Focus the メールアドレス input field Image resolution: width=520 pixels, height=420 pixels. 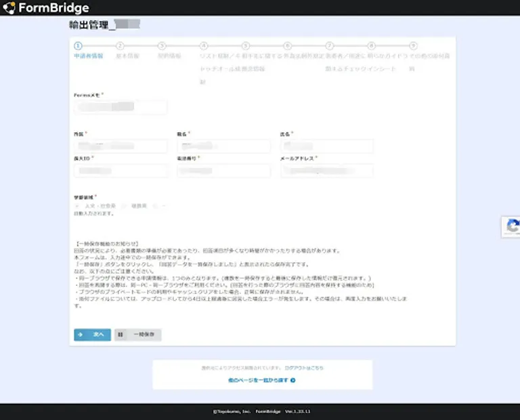coord(326,171)
